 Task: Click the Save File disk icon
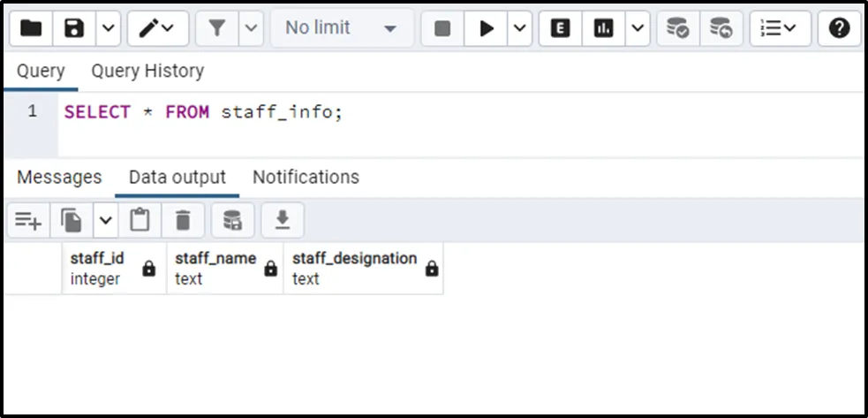(x=75, y=28)
